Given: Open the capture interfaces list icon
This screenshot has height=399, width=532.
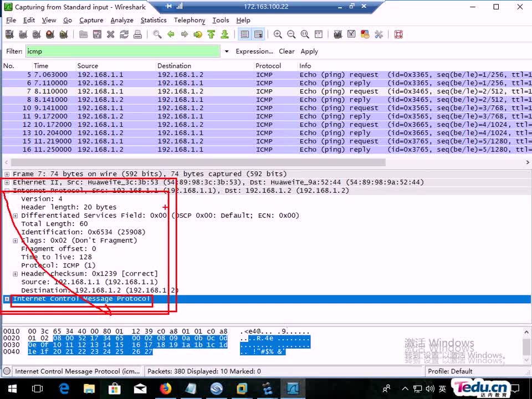Looking at the screenshot, I should coord(9,34).
